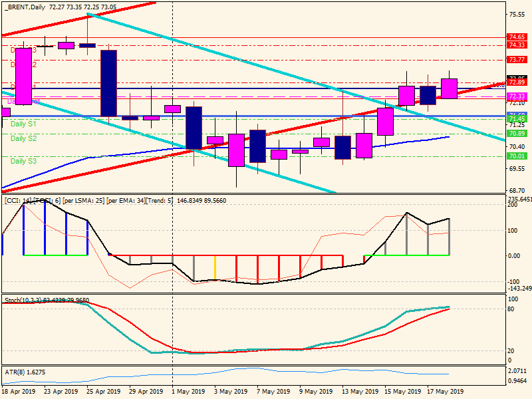Select the tall navy candle after 25 Apr
The image size is (532, 399).
click(108, 83)
